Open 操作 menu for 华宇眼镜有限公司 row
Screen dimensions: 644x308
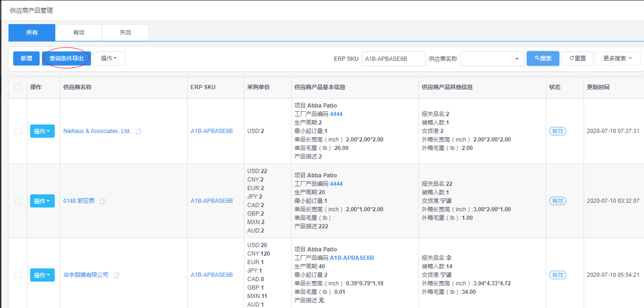[x=42, y=275]
